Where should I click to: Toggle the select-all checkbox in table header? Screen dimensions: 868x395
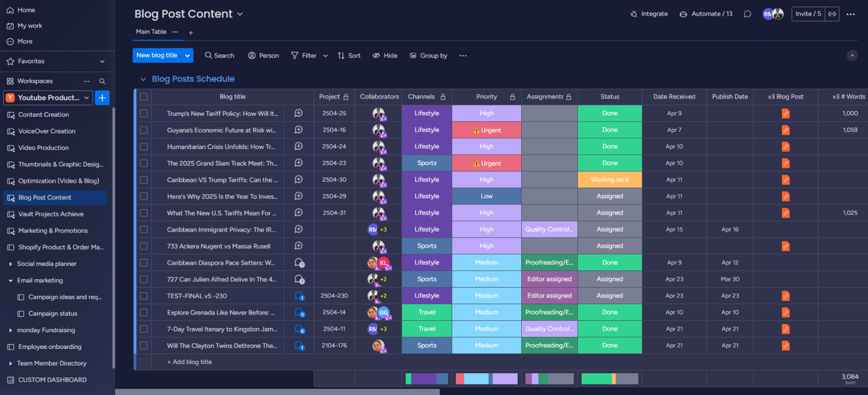point(144,97)
